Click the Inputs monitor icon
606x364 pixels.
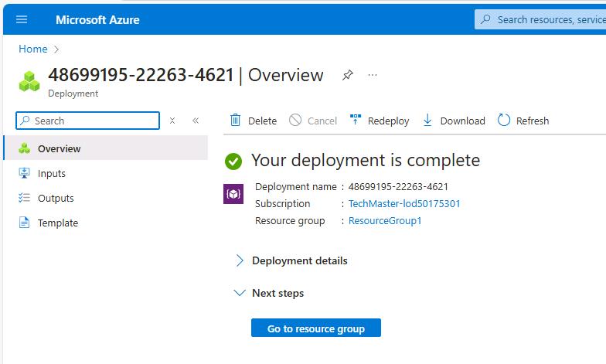point(24,173)
